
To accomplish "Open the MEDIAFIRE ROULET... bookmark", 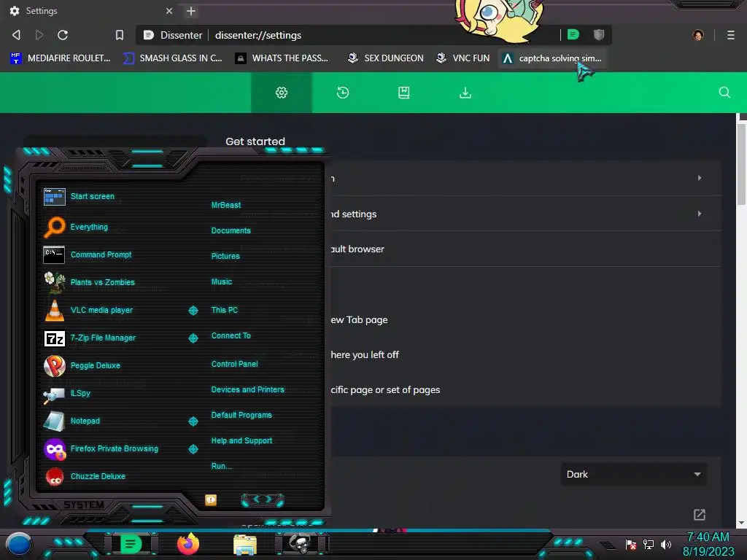I will point(61,58).
